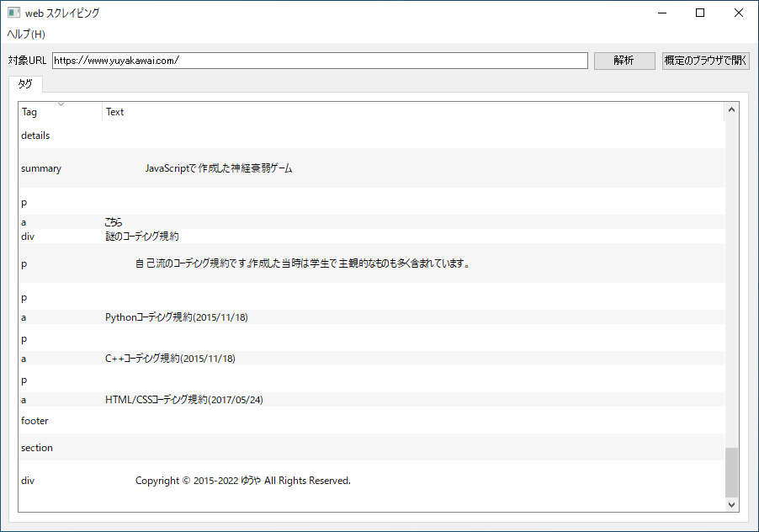Click the app icon in title bar

click(x=13, y=13)
